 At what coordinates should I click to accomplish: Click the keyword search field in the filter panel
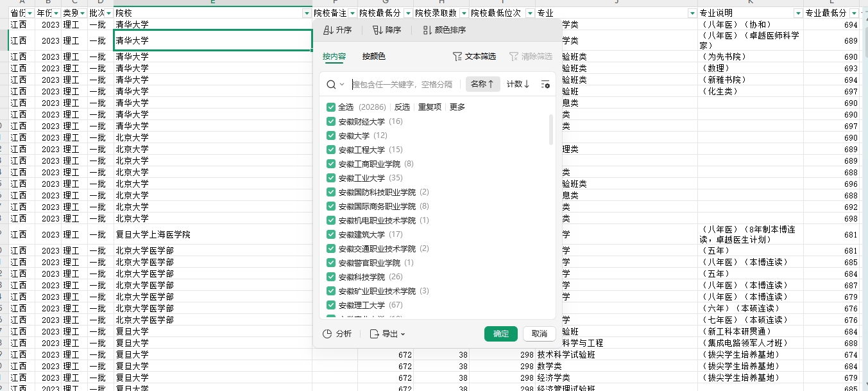click(402, 84)
